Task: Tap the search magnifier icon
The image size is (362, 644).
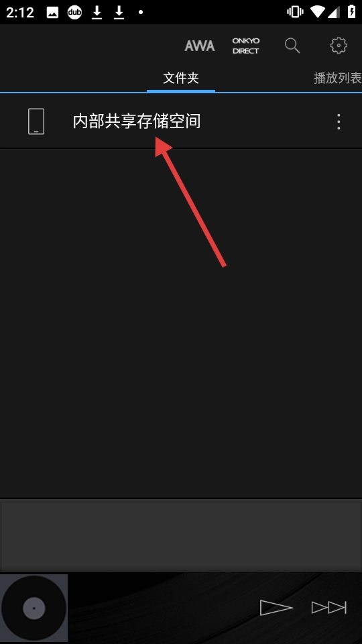Action: click(x=292, y=46)
